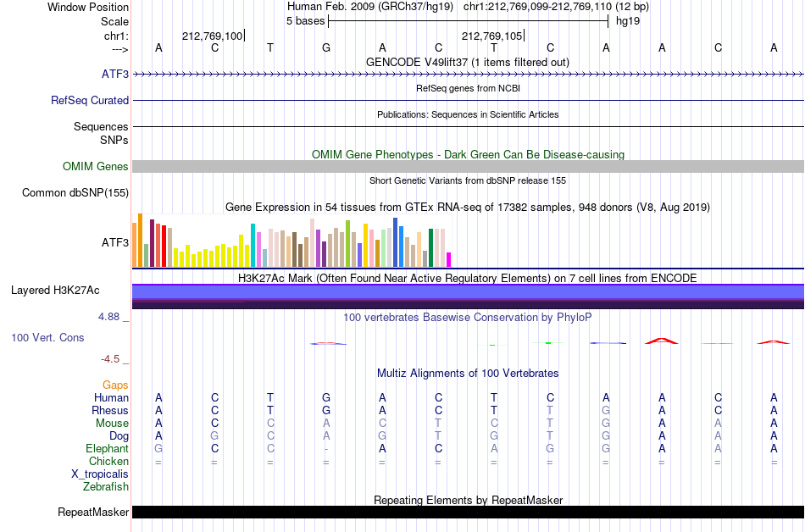Click the orange Gaps label in Multiz track
Image resolution: width=805 pixels, height=532 pixels.
coord(115,385)
